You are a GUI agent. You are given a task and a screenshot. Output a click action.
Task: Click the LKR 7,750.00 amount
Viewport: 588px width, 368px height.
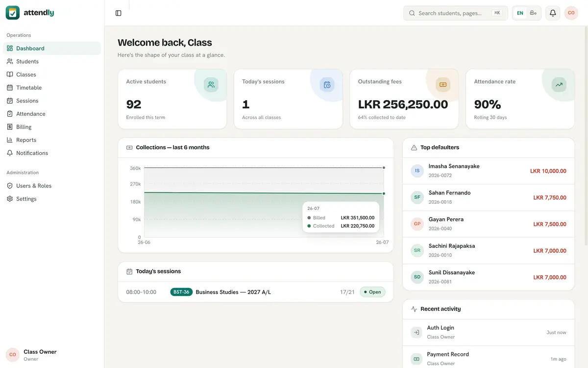pyautogui.click(x=550, y=198)
